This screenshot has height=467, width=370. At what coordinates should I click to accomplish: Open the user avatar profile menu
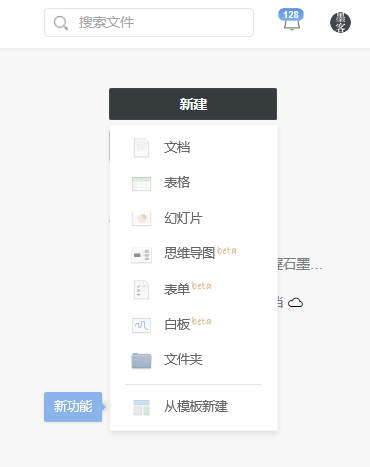[340, 22]
